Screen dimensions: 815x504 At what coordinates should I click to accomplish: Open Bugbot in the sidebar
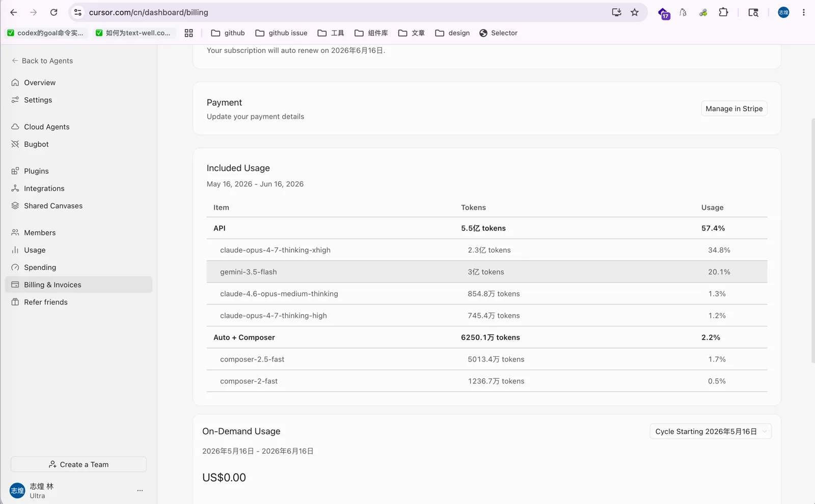[x=78, y=144]
